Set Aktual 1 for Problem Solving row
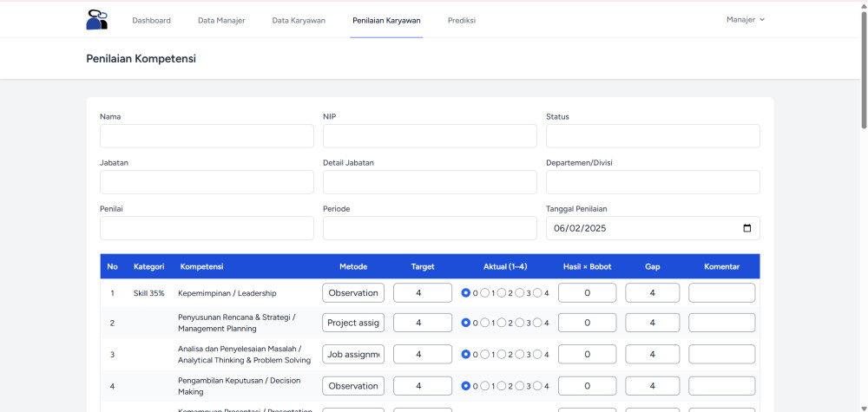 coord(484,355)
